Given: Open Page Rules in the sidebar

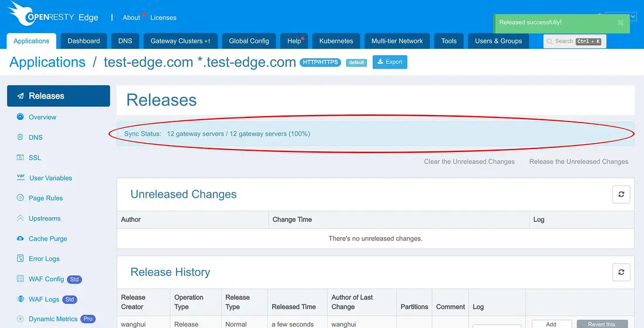Looking at the screenshot, I should click(x=46, y=198).
